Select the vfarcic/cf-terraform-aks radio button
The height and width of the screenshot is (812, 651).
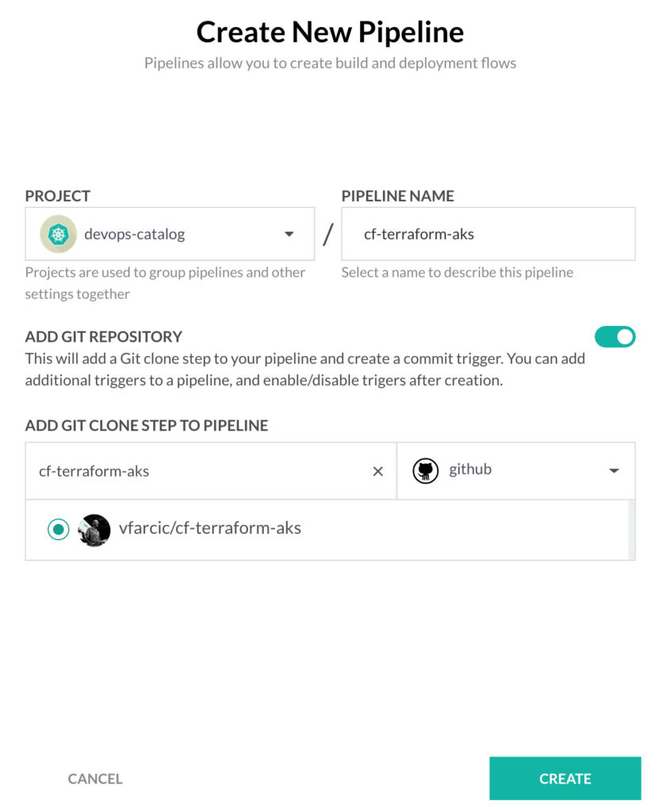pos(59,529)
